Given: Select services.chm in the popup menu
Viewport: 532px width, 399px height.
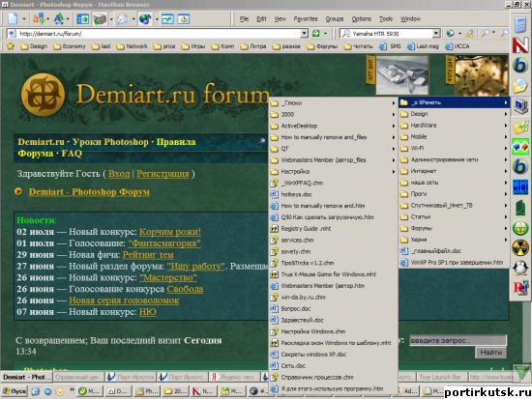Looking at the screenshot, I should (333, 240).
